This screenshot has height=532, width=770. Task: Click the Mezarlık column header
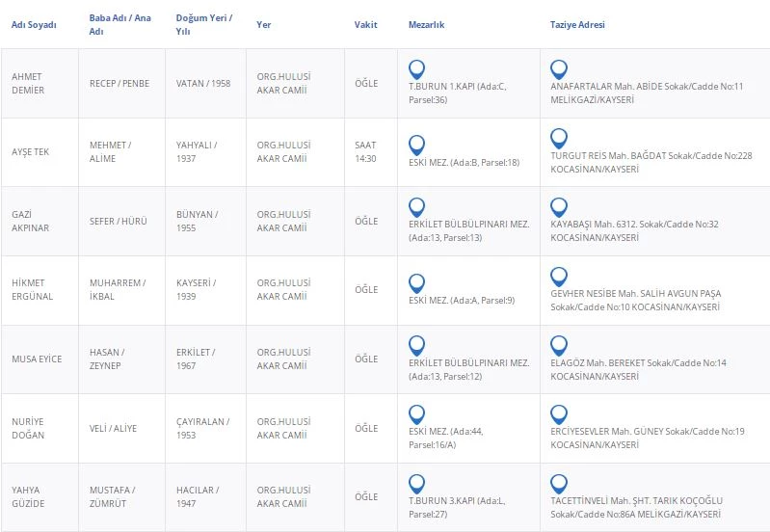(x=427, y=24)
